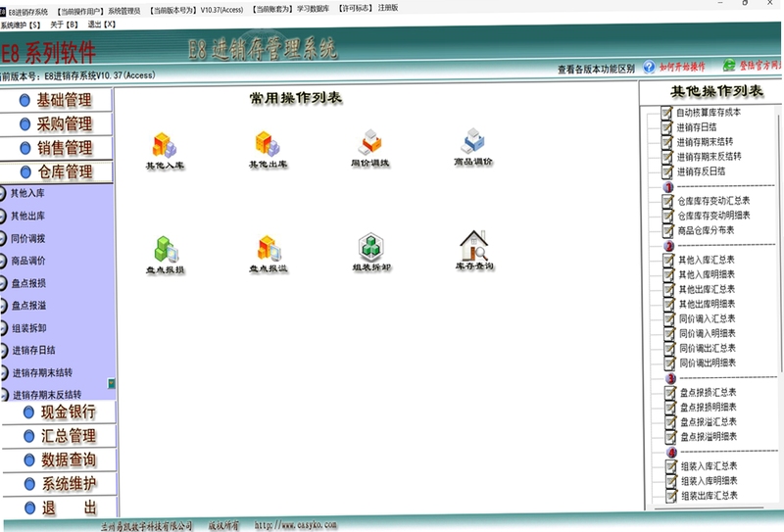The height and width of the screenshot is (532, 784).
Task: Open 进销存反日结 in the right operations list
Action: click(701, 171)
